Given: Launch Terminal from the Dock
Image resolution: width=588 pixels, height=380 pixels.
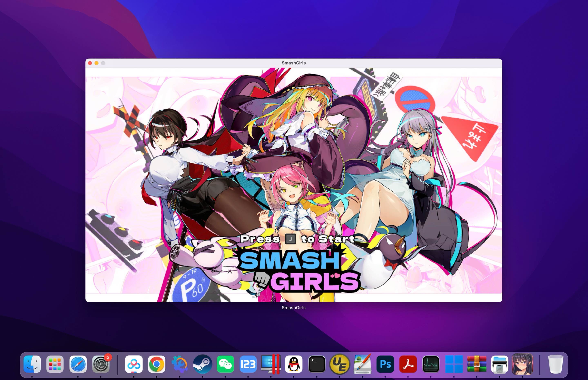Looking at the screenshot, I should pyautogui.click(x=317, y=364).
